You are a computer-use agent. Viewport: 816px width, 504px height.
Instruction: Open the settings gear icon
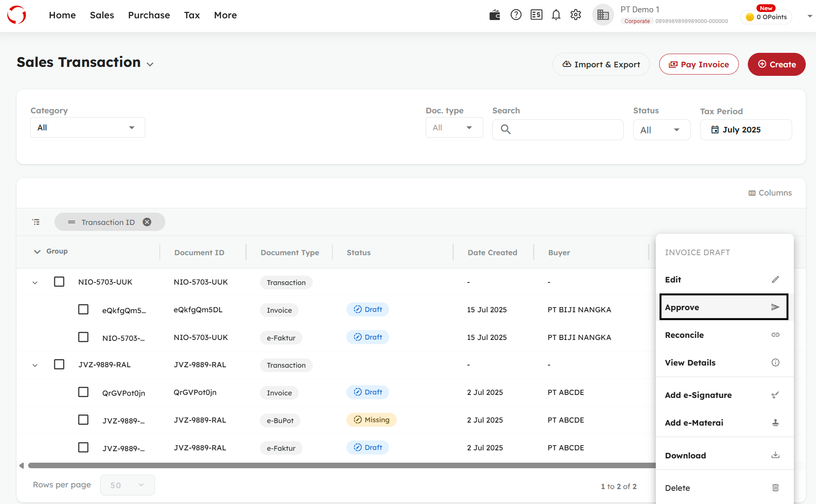pos(576,15)
